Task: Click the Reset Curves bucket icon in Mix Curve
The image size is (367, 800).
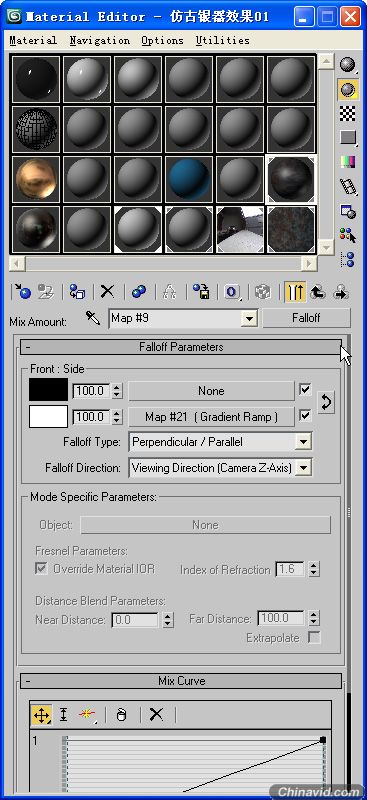Action: click(x=121, y=715)
